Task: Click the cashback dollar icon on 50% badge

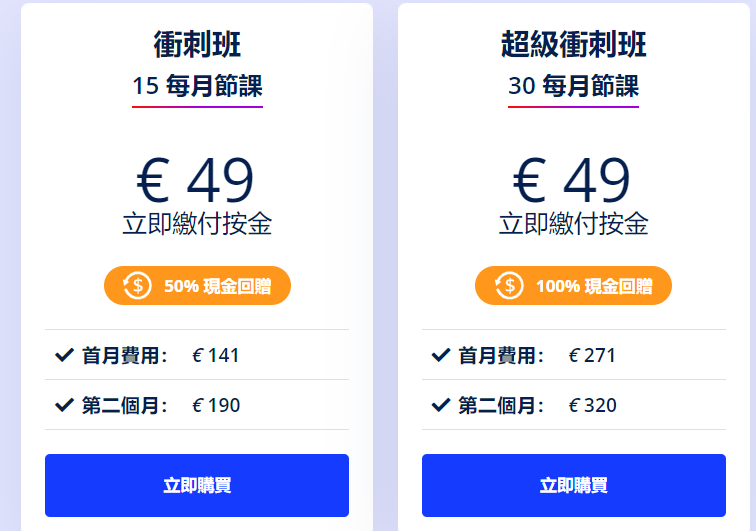Action: pyautogui.click(x=137, y=286)
